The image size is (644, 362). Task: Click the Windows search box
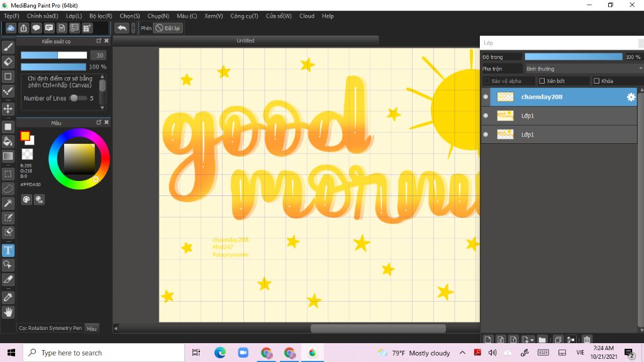tap(104, 353)
